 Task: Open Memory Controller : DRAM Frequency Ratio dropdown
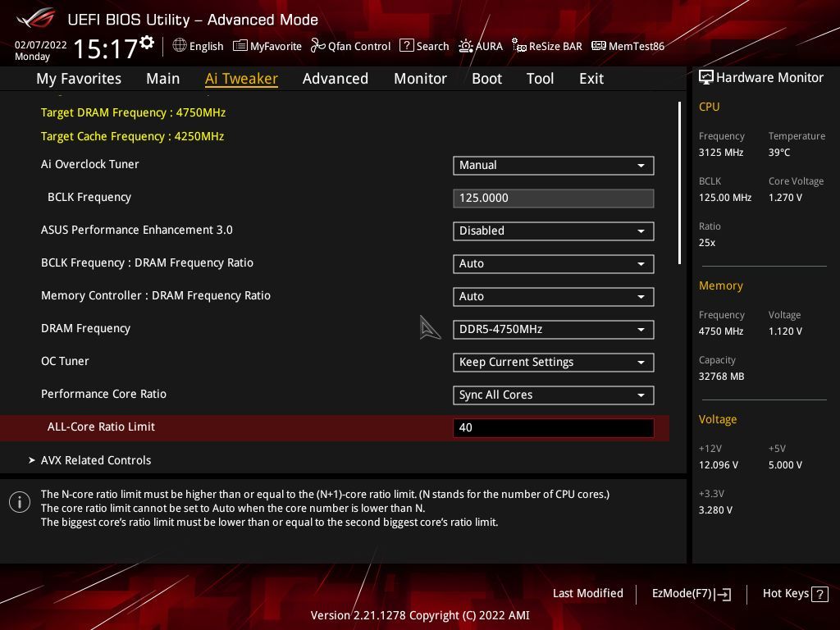(554, 296)
